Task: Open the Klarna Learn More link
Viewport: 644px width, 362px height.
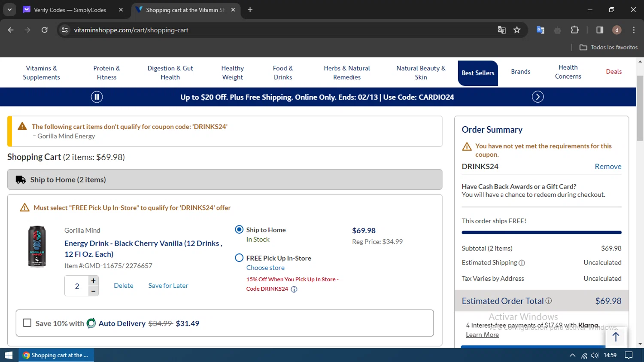Action: (x=482, y=335)
